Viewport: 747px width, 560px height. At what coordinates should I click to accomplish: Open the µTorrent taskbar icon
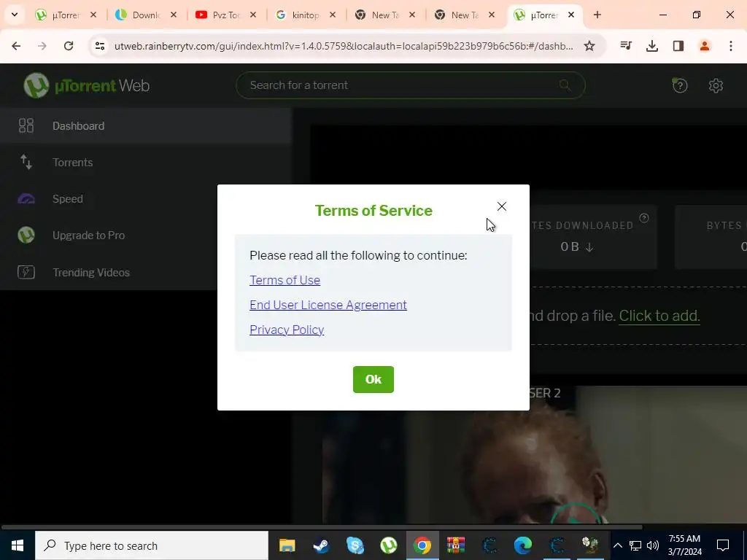(389, 545)
